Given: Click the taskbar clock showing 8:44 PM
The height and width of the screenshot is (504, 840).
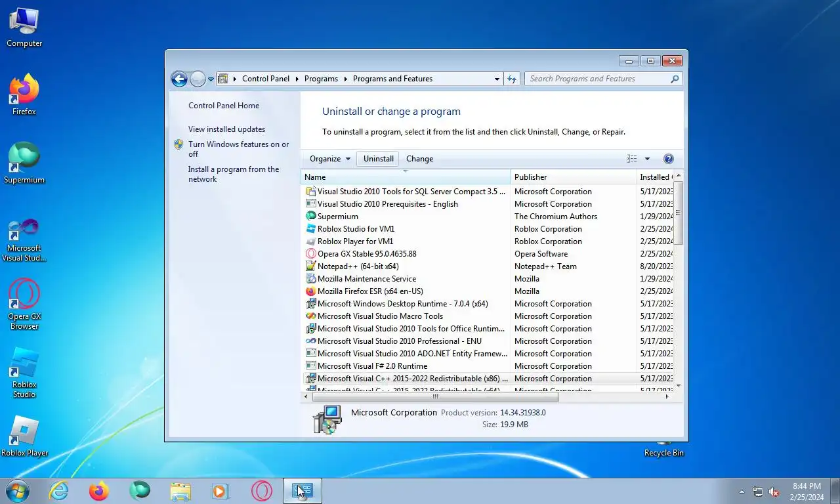Looking at the screenshot, I should click(x=807, y=492).
